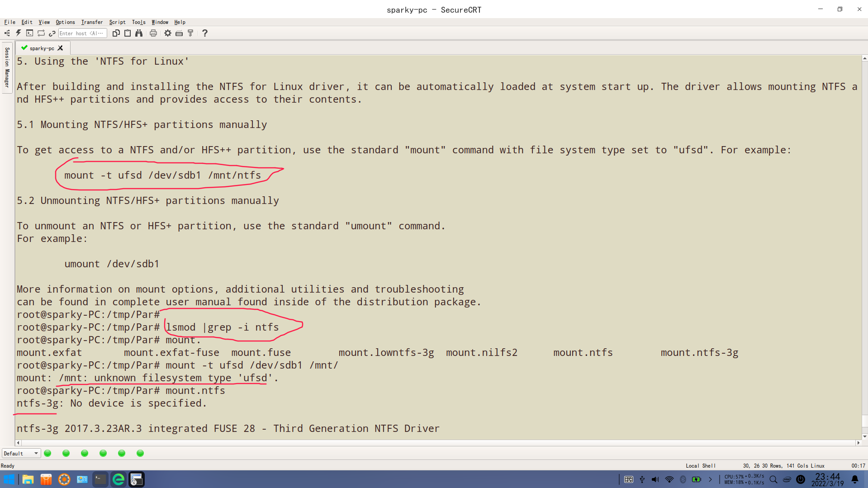Screen dimensions: 868x488
Task: Open Session Options gear icon
Action: coord(168,33)
